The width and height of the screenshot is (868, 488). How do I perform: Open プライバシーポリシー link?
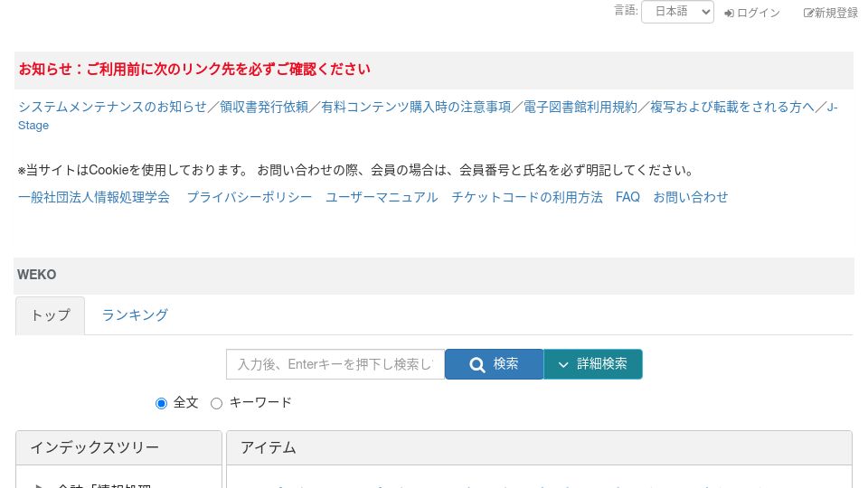pos(250,197)
